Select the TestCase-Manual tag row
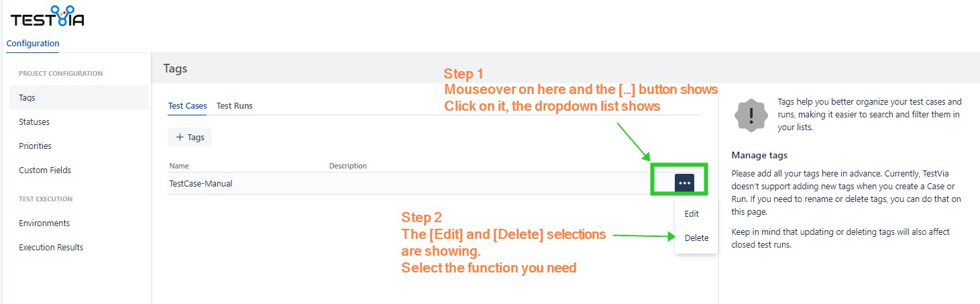This screenshot has width=980, height=304. 201,184
